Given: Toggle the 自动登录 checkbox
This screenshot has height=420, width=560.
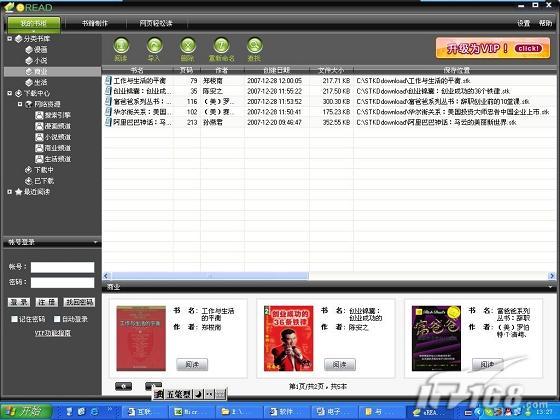Looking at the screenshot, I should 57,319.
